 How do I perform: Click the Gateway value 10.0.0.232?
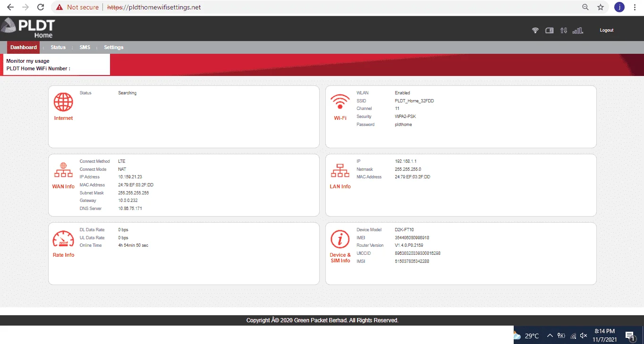128,201
